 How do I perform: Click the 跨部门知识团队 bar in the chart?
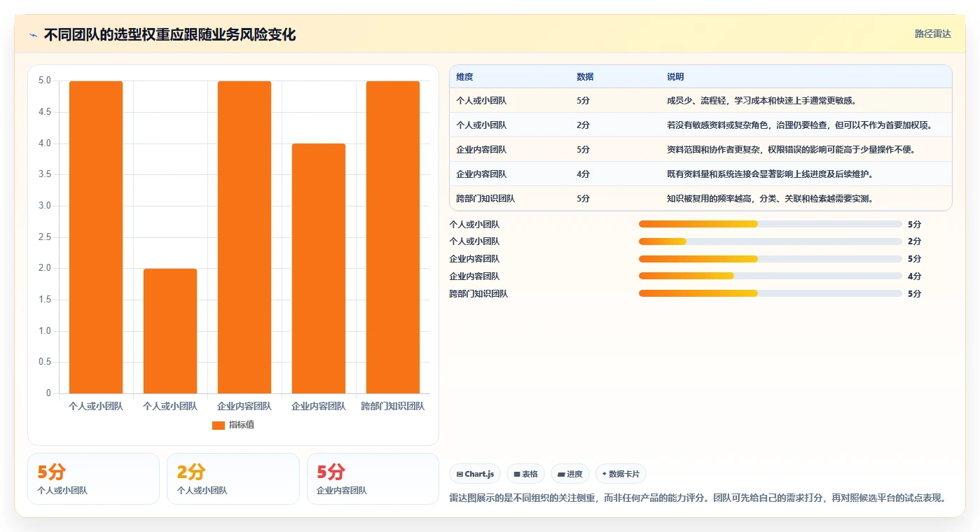pos(393,237)
